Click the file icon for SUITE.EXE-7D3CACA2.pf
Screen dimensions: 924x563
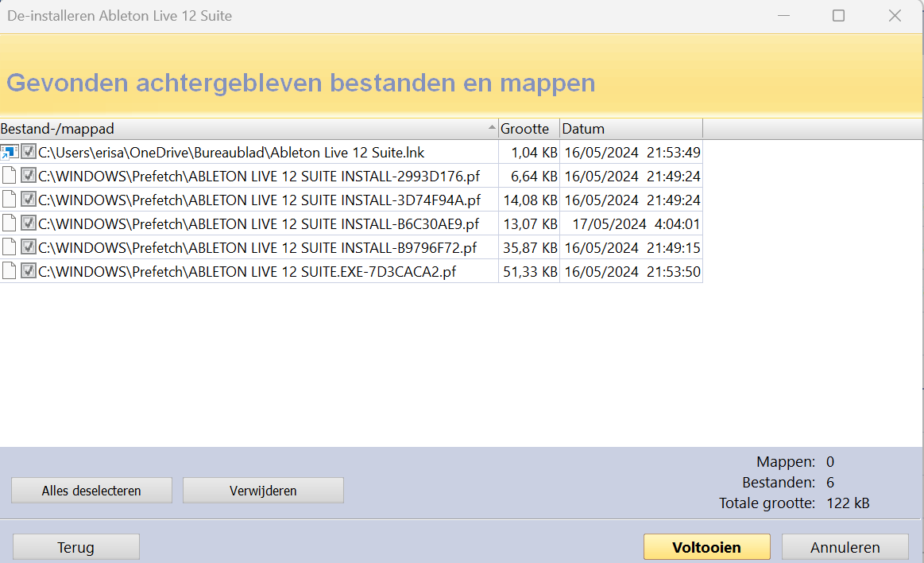(x=9, y=271)
